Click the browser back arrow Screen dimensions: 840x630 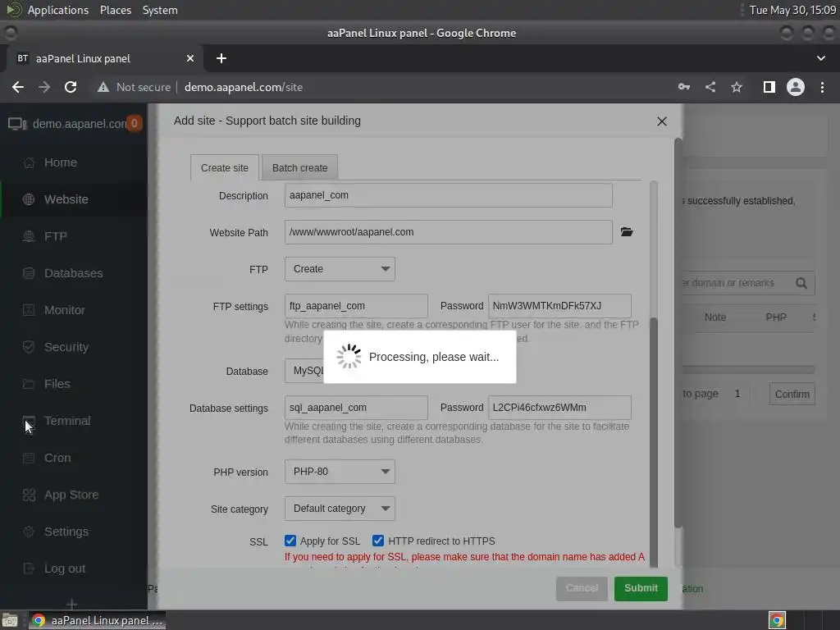coord(18,87)
